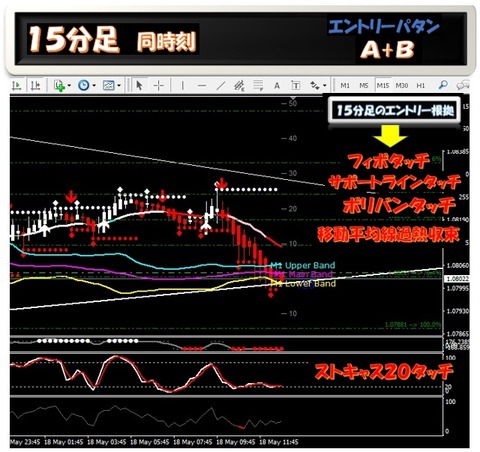Screen dimensions: 480x452
Task: Expand the Periods clock dropdown arrow
Action: click(94, 86)
